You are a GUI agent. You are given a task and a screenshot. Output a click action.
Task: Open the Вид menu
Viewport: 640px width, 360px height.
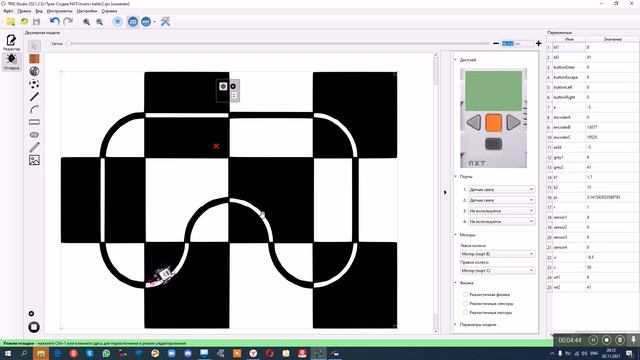tap(39, 11)
